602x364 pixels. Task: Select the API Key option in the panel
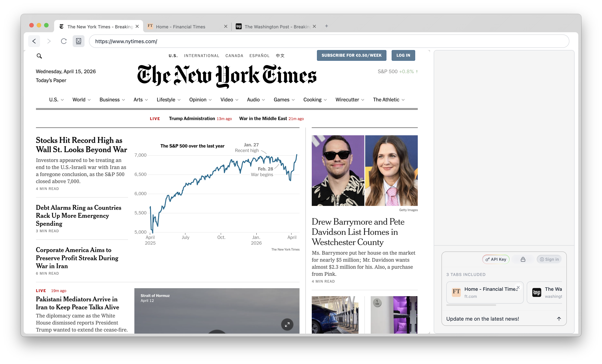pyautogui.click(x=495, y=259)
